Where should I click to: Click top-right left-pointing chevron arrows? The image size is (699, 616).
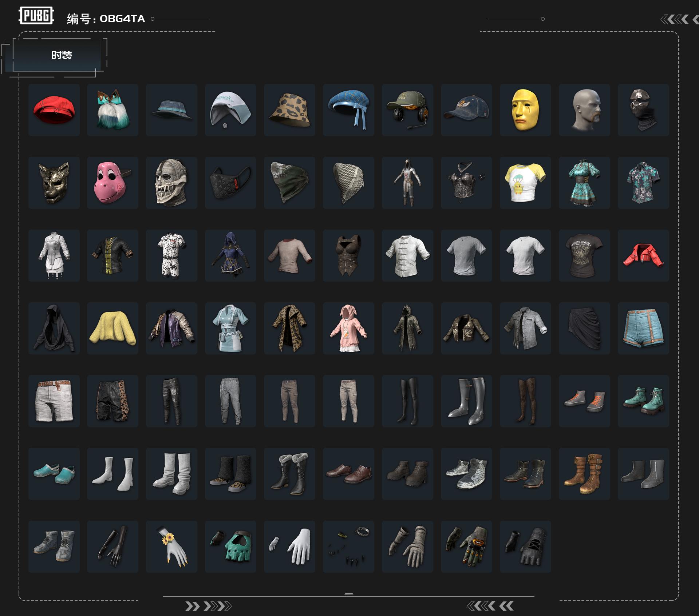coord(675,19)
